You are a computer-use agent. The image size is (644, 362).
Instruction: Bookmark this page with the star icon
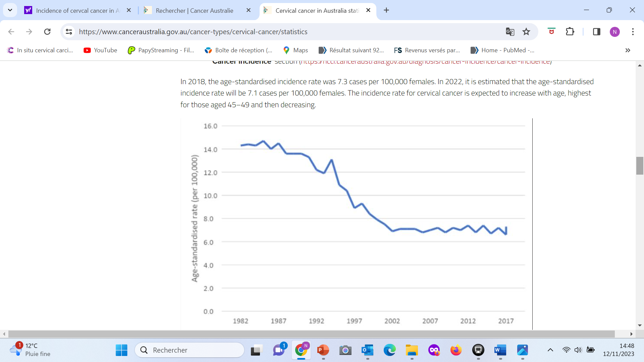pyautogui.click(x=526, y=32)
